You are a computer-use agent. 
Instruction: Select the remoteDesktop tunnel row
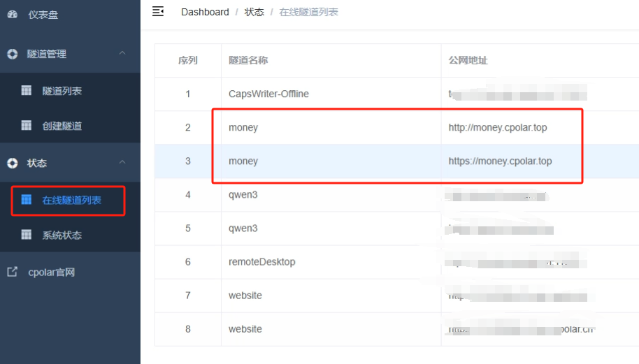click(261, 262)
